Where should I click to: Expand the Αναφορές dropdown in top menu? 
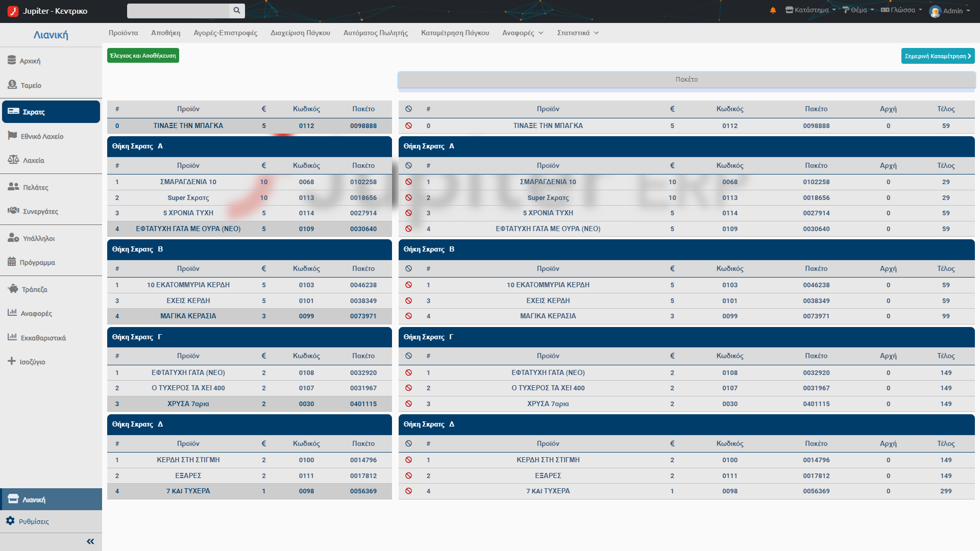click(523, 33)
